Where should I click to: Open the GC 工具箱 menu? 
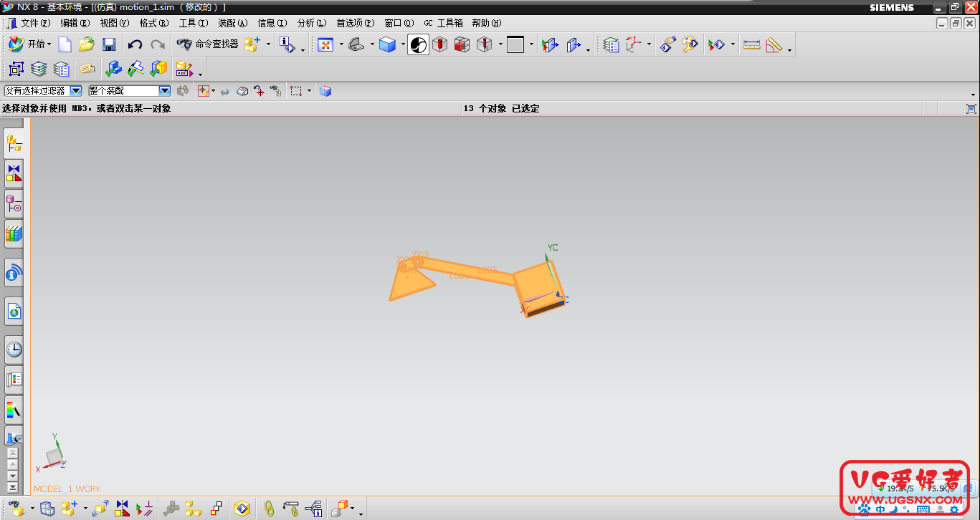[443, 23]
